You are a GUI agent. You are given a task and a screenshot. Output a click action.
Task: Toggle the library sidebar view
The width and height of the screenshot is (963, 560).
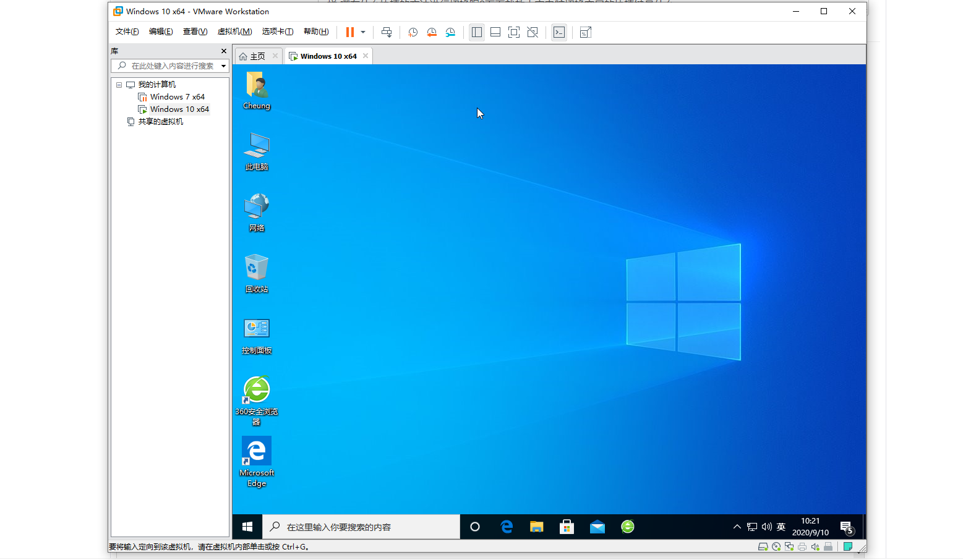[476, 32]
